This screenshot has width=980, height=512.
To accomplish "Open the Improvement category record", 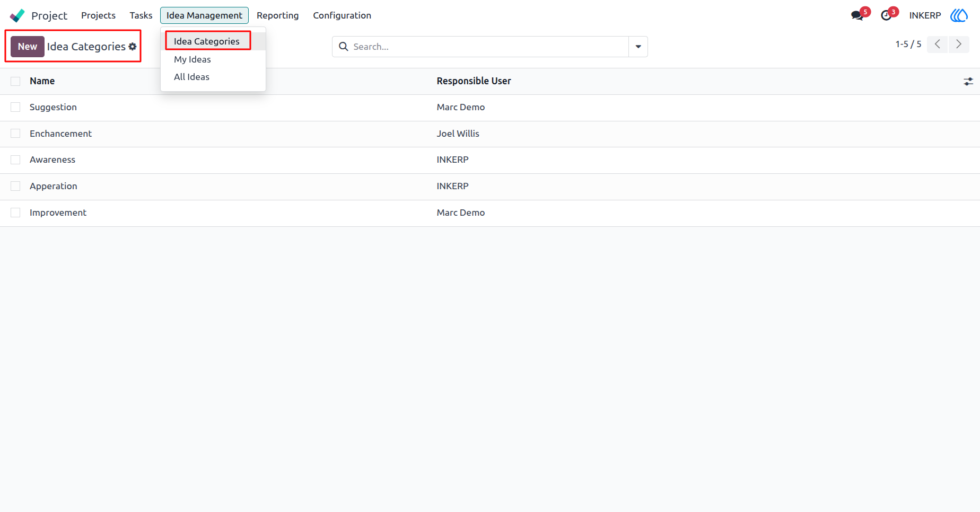I will [x=58, y=213].
